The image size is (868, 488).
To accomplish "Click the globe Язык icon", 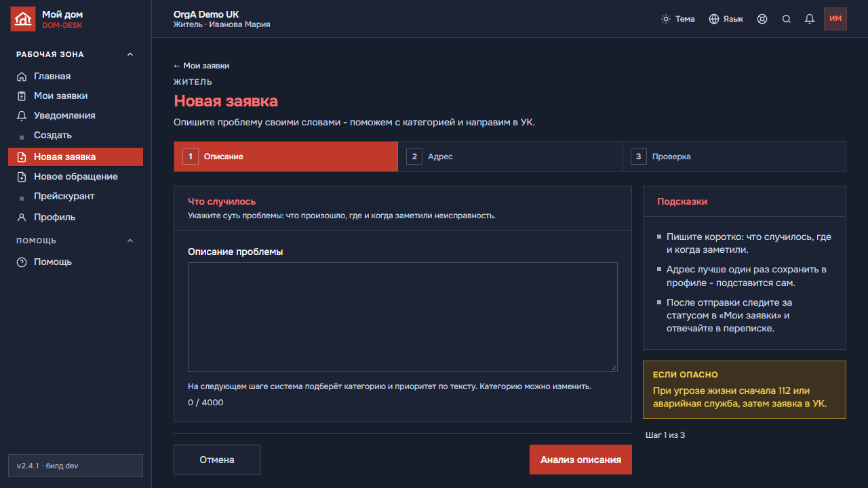I will pos(714,19).
